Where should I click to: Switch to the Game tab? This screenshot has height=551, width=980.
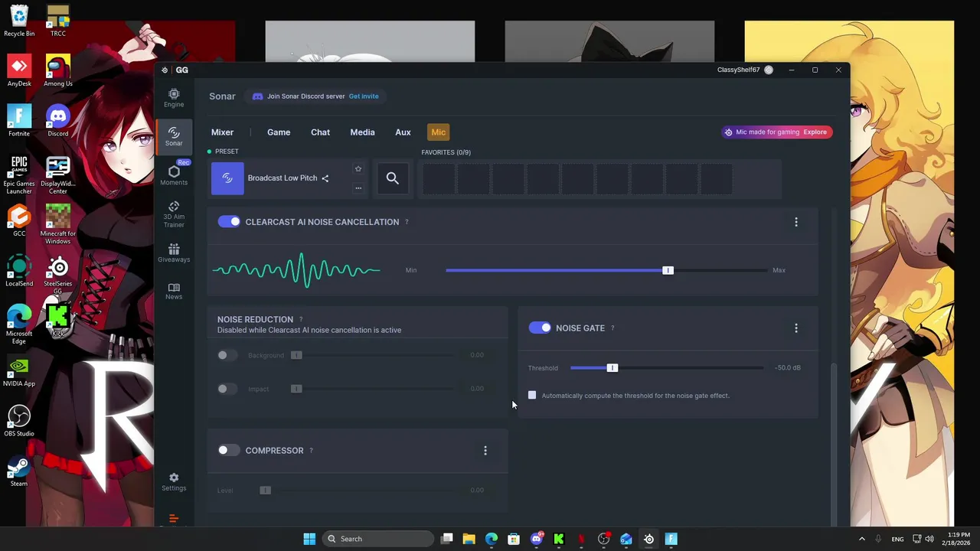point(279,132)
